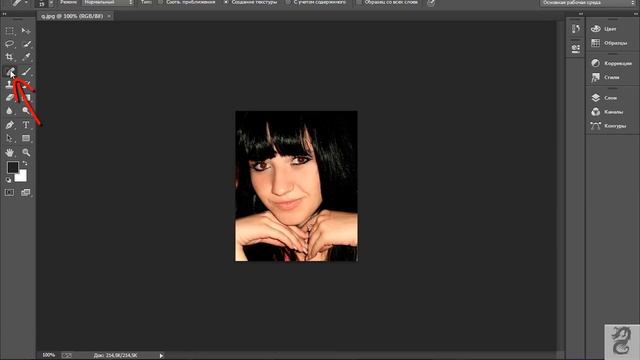Select the Content-Aware type option

316,2
